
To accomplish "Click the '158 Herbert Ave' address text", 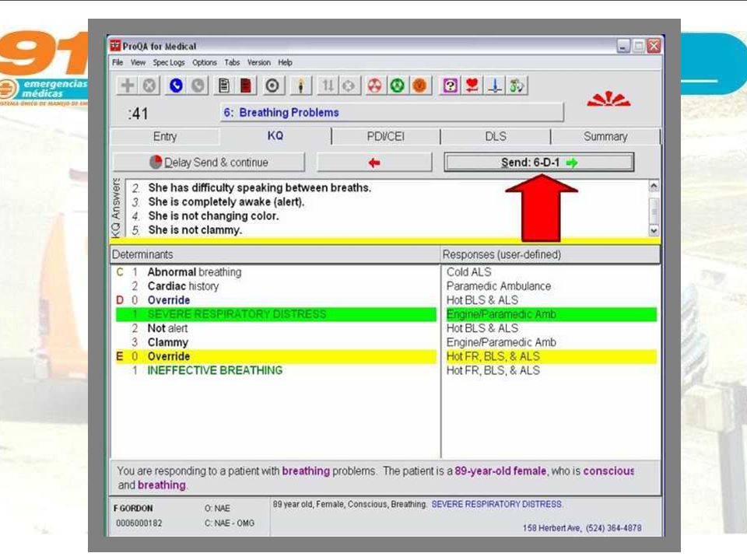I will pos(552,527).
